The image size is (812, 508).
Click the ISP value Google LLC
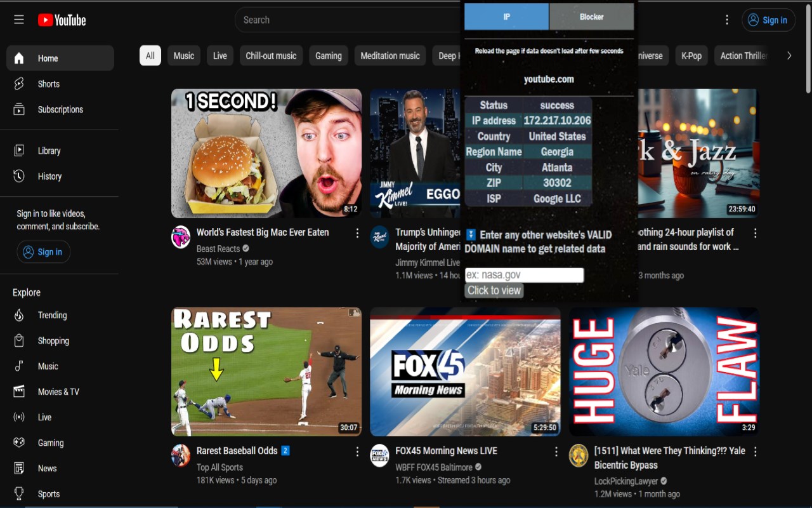[x=557, y=199]
